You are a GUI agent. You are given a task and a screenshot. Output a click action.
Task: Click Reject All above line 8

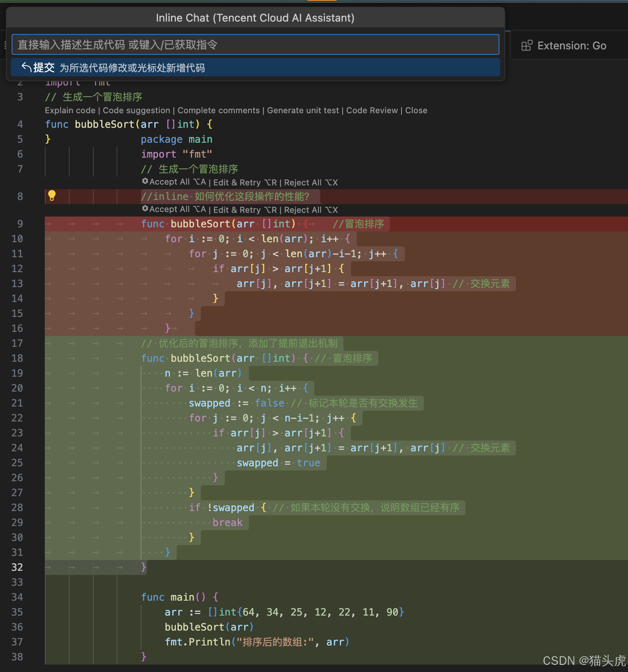311,182
